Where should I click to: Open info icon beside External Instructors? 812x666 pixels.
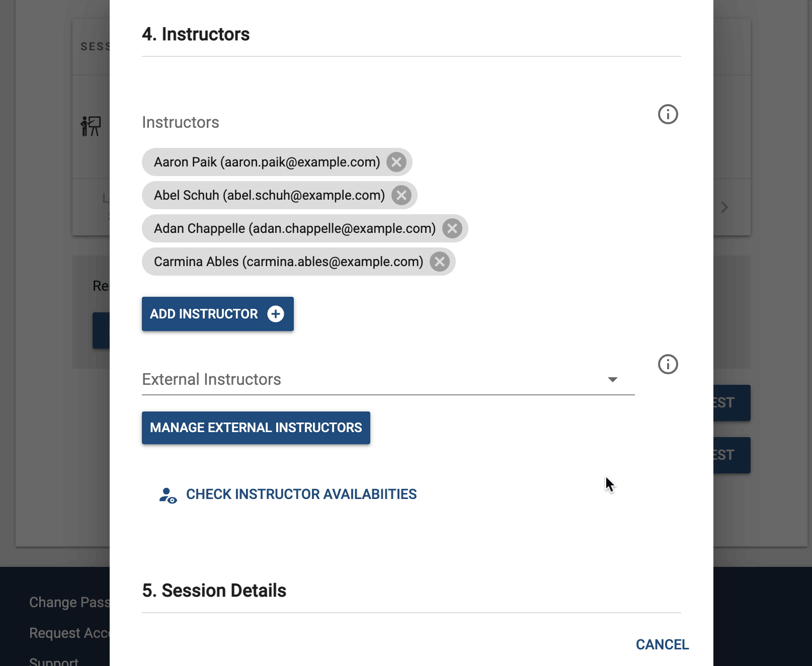pyautogui.click(x=668, y=364)
